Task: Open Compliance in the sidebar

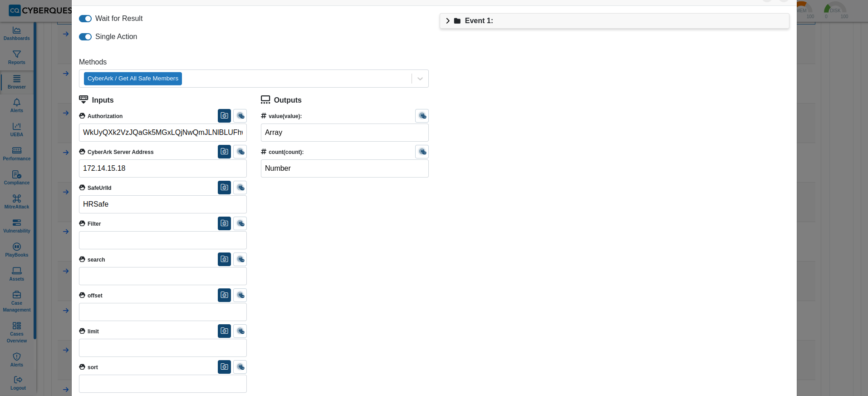Action: [x=17, y=178]
